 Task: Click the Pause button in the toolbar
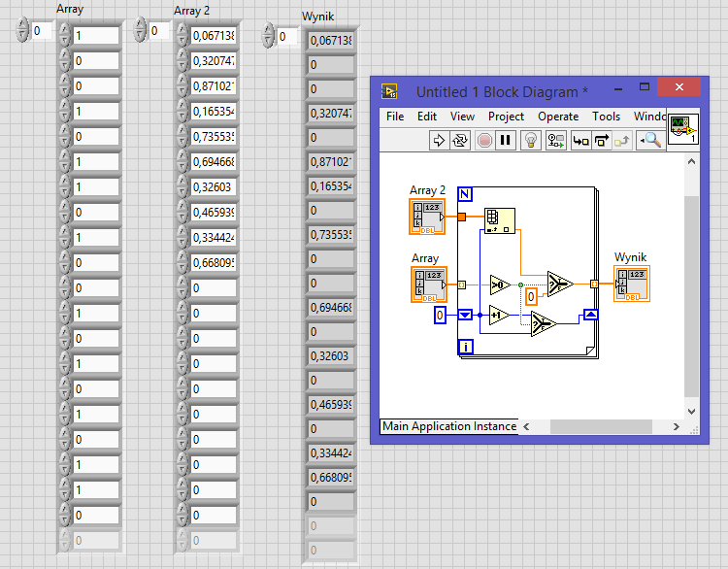[505, 140]
